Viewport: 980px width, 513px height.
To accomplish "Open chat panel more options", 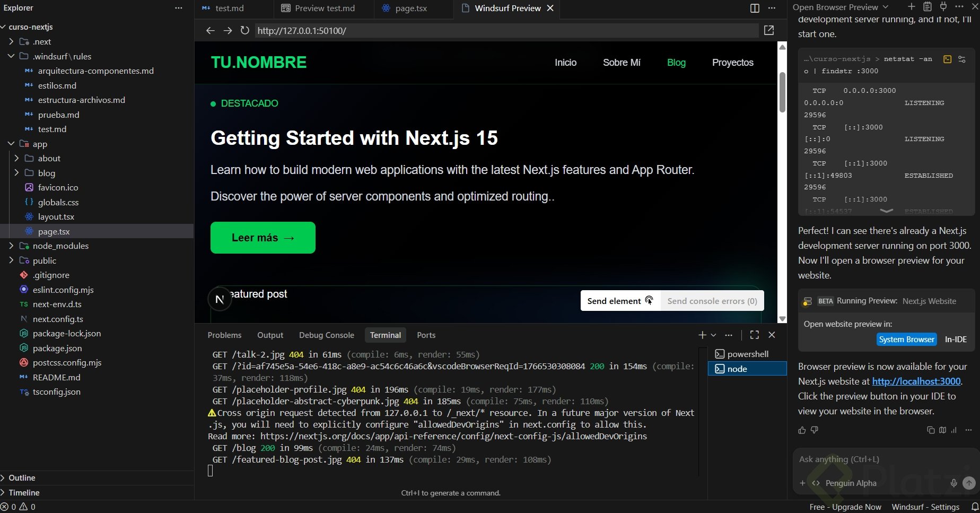I will click(x=959, y=7).
